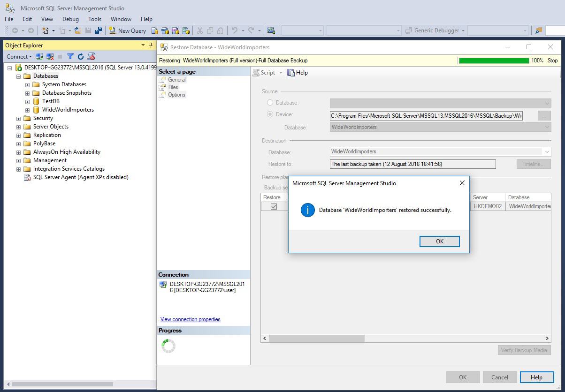This screenshot has width=565, height=392.
Task: Click the Save All toolbar icon
Action: click(99, 30)
